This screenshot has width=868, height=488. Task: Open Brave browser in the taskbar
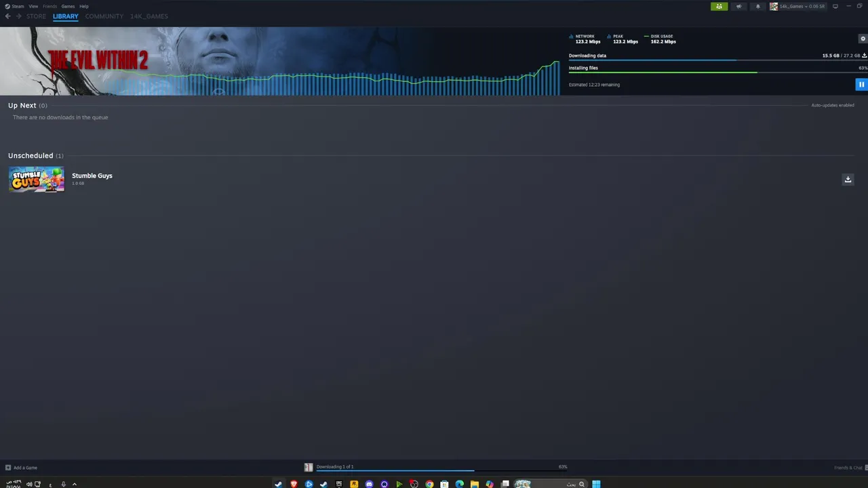294,484
